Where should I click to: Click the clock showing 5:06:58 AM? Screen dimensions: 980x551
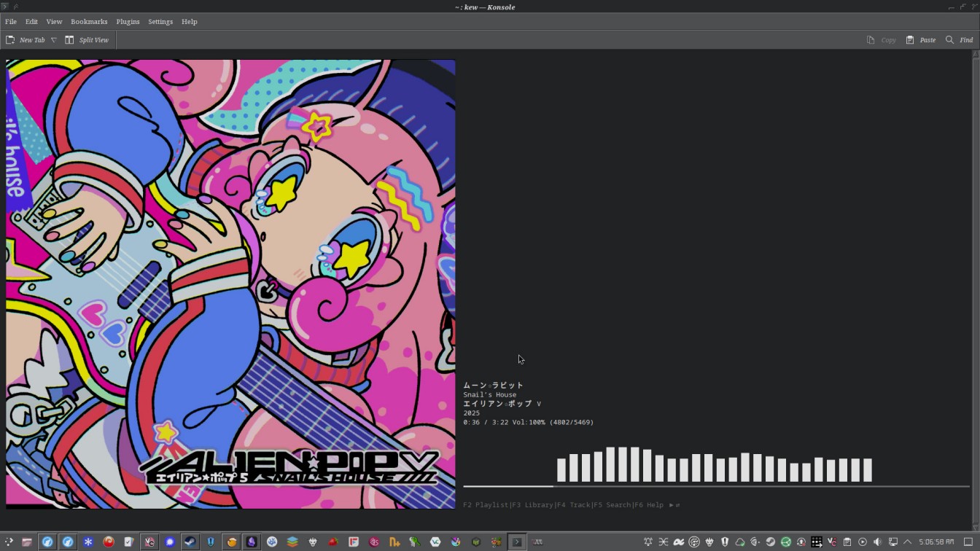point(936,542)
